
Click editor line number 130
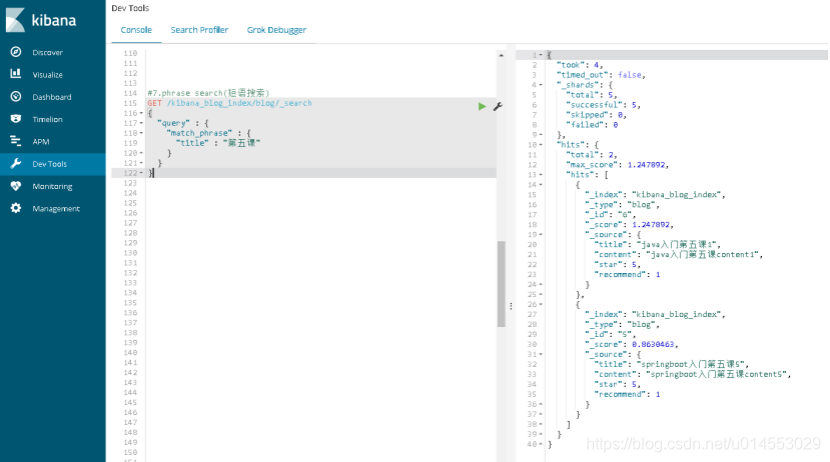(130, 253)
